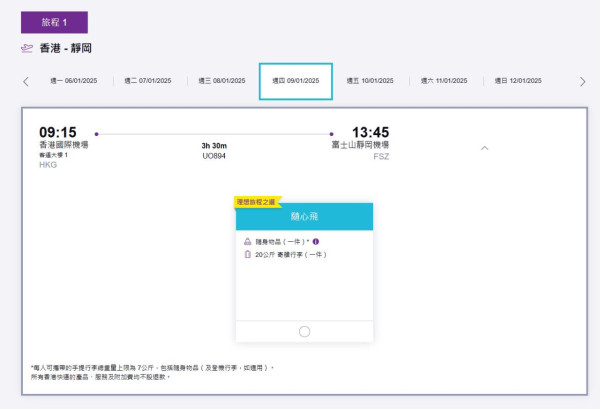Screen dimensions: 600x409
Task: Click the 香港國際機場 departure airport name
Action: click(64, 145)
